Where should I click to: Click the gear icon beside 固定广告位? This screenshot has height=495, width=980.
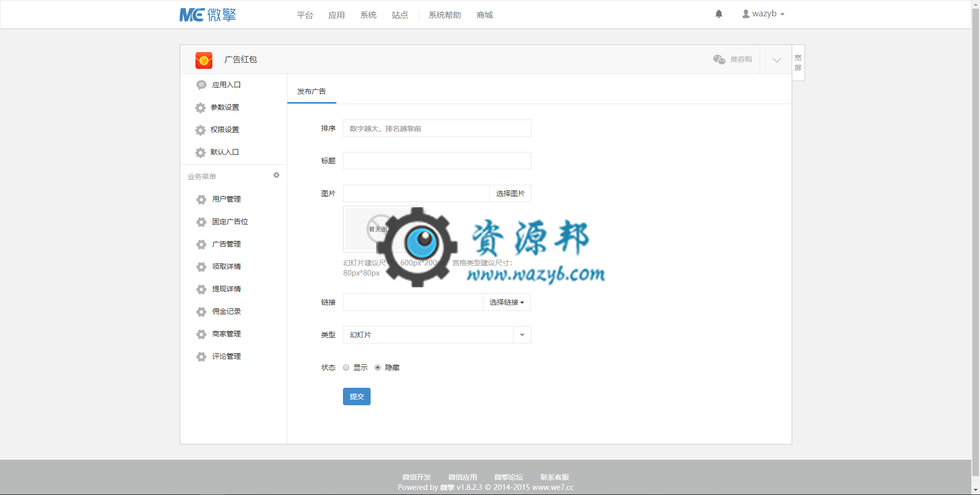[202, 222]
